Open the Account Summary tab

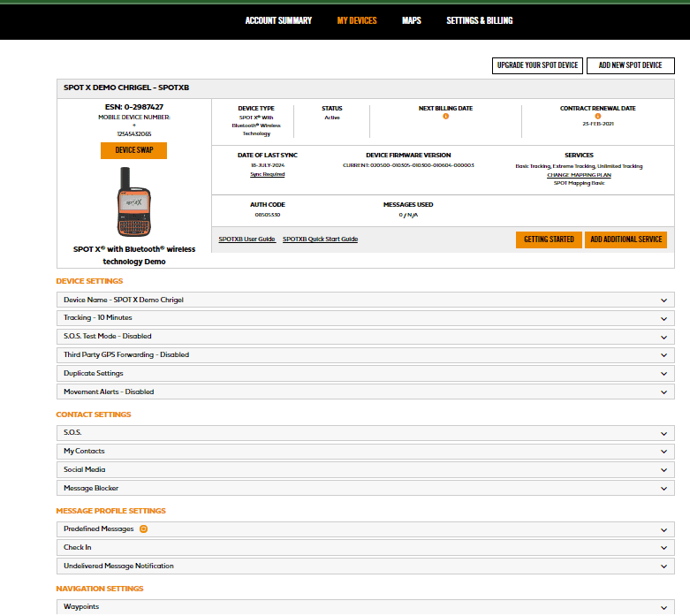pos(278,20)
